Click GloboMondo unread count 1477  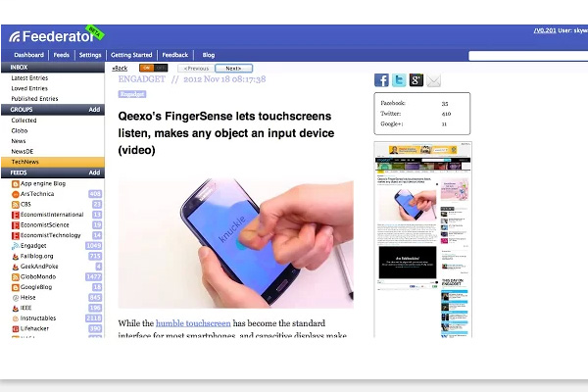(x=94, y=276)
